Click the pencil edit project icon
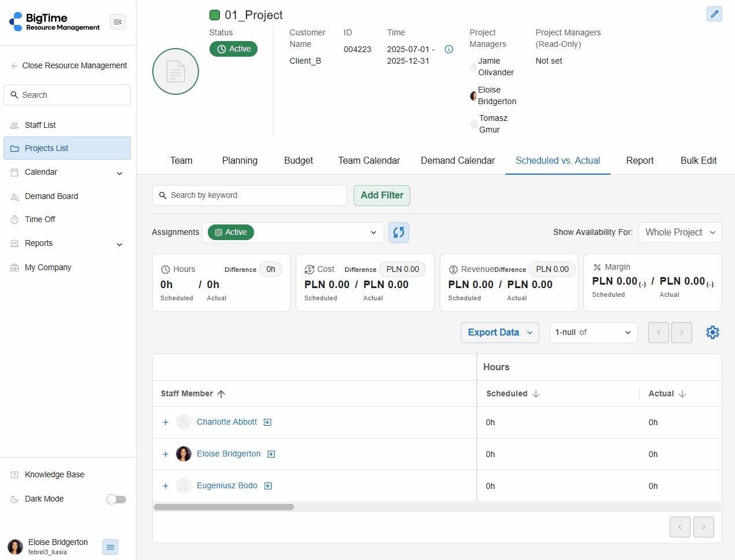 tap(714, 14)
